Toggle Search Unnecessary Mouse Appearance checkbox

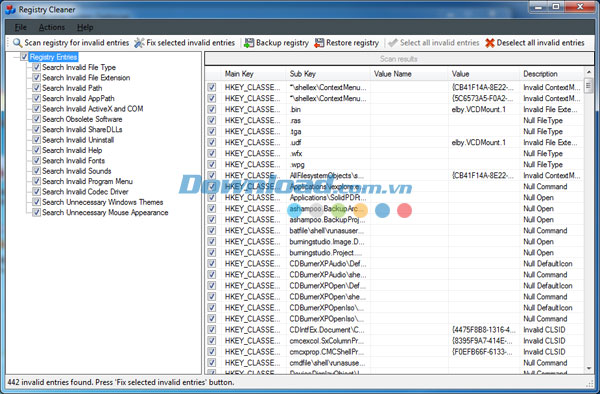[x=36, y=212]
